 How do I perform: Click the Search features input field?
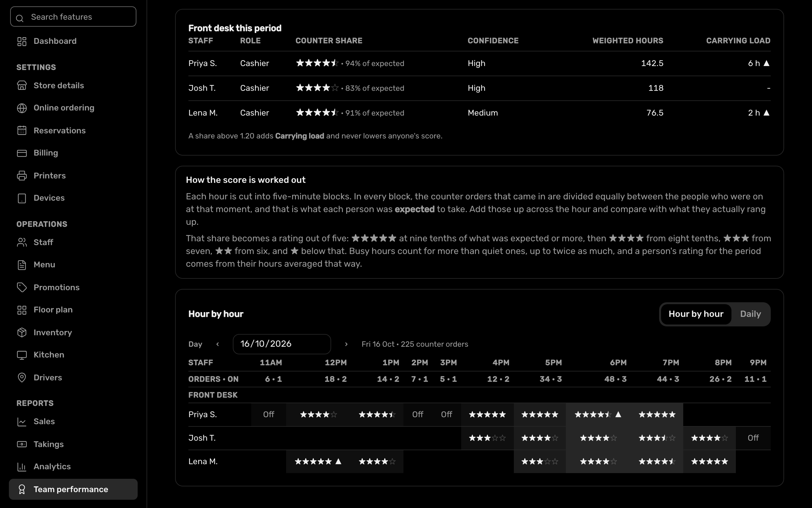pos(73,17)
